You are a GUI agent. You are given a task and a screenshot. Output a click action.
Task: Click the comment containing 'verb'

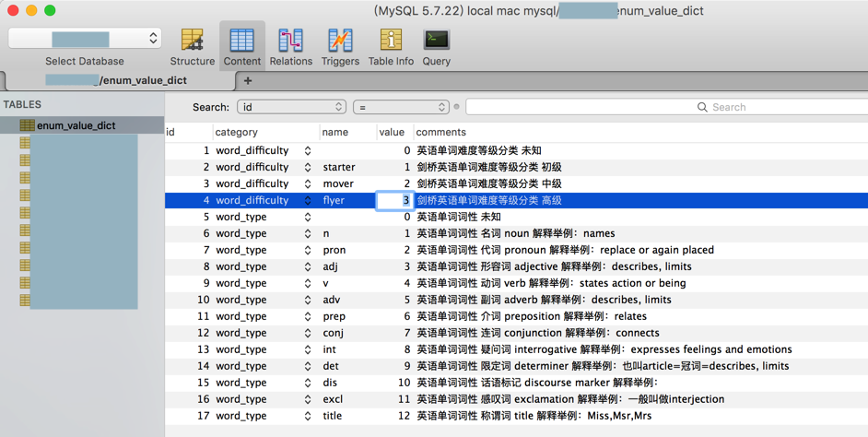tap(551, 284)
